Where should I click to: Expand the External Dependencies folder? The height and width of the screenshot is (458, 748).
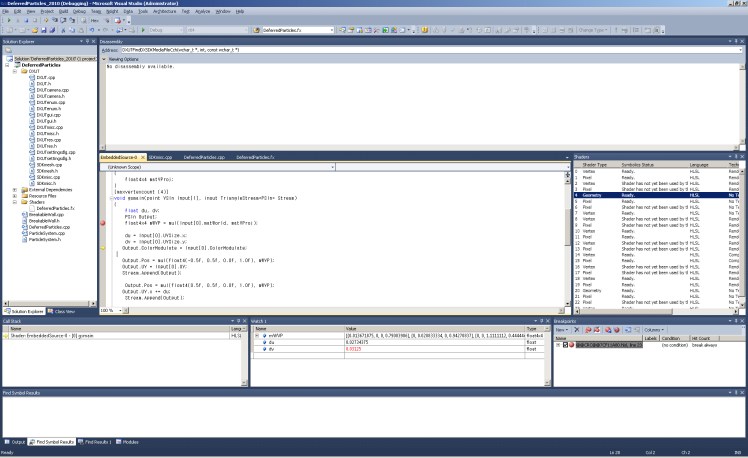13,189
